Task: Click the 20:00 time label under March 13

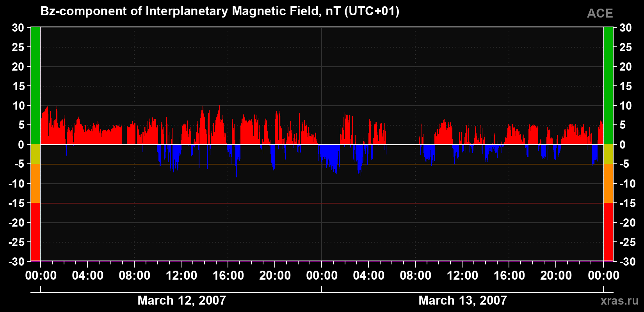Action: 556,276
